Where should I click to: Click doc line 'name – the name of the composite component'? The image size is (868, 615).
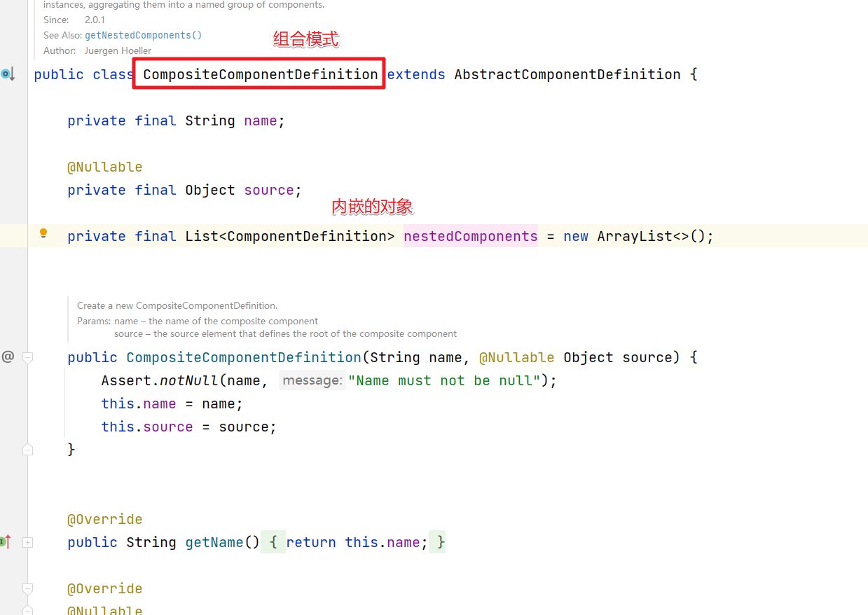point(216,321)
